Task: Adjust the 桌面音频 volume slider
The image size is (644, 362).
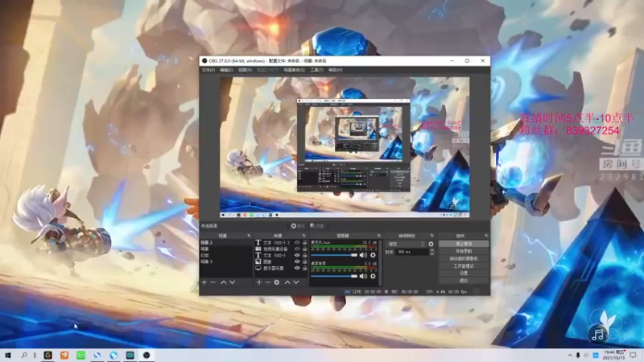Action: 334,276
